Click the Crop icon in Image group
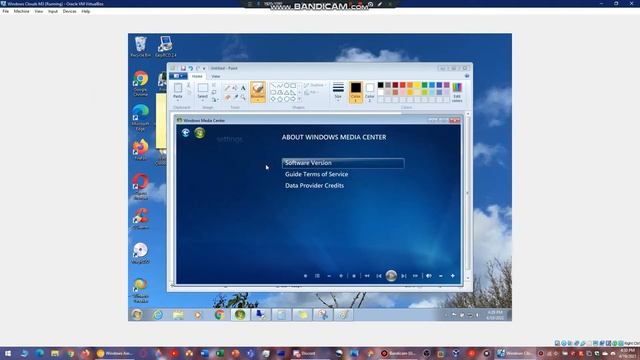The height and width of the screenshot is (360, 640). tap(214, 86)
